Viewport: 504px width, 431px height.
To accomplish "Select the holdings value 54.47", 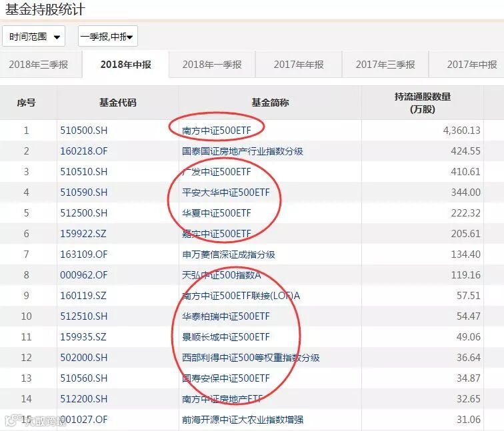I will click(468, 316).
